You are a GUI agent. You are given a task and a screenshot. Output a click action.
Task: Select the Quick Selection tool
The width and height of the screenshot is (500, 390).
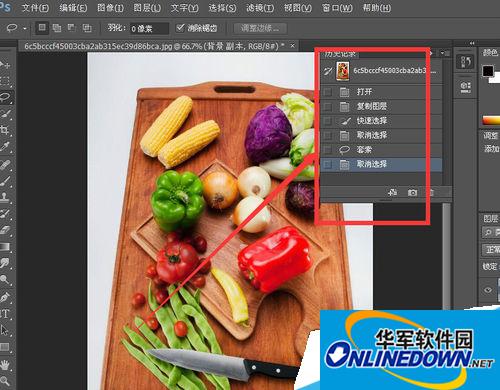pos(5,113)
